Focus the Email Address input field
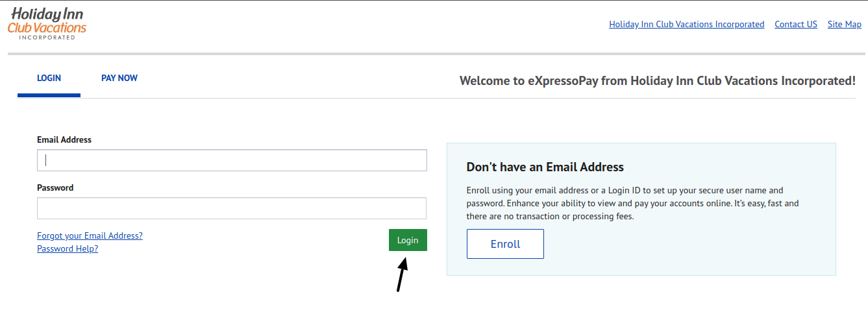 coord(232,160)
